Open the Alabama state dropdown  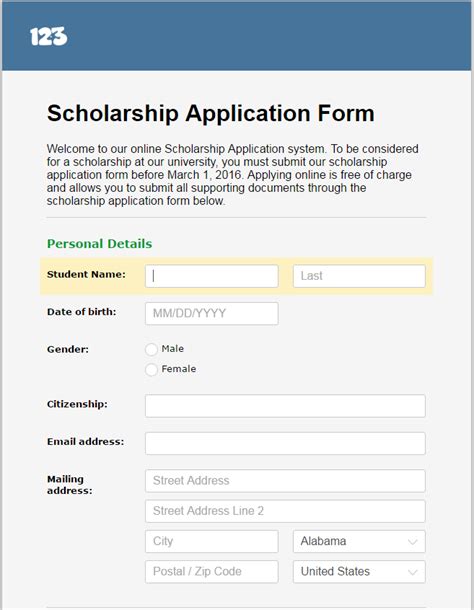tap(359, 541)
